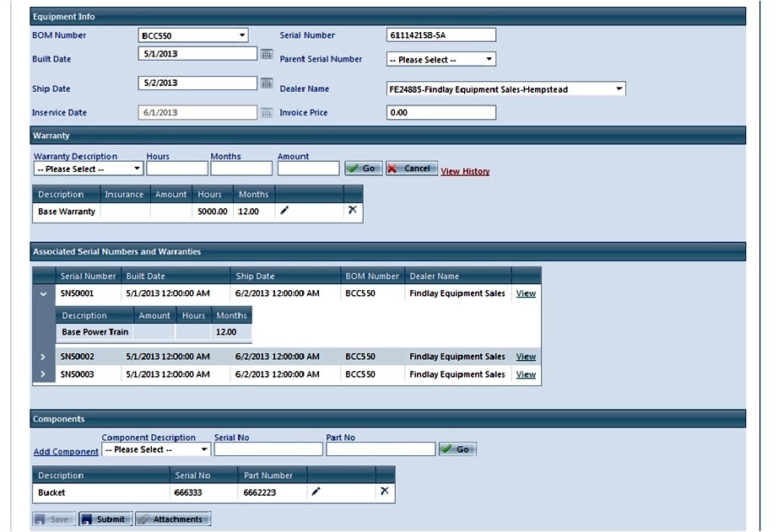The height and width of the screenshot is (532, 778).
Task: Open the Ship Date calendar picker
Action: pos(267,83)
